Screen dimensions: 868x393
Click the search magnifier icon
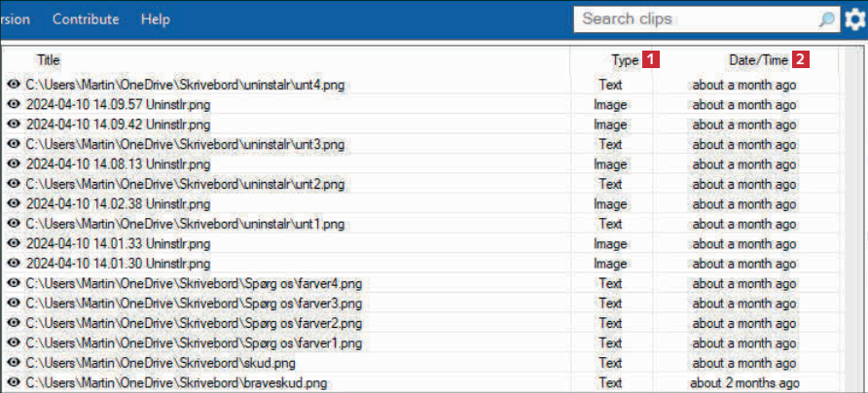tap(826, 19)
